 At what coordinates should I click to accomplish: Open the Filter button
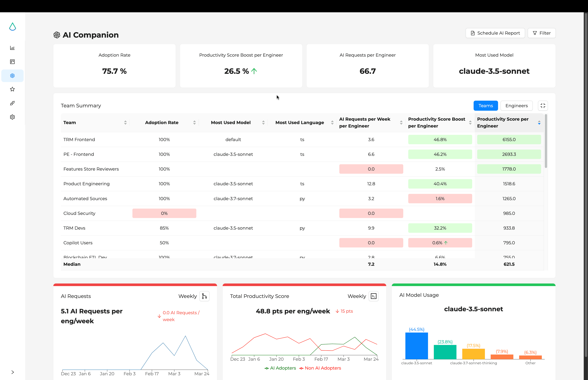click(541, 33)
